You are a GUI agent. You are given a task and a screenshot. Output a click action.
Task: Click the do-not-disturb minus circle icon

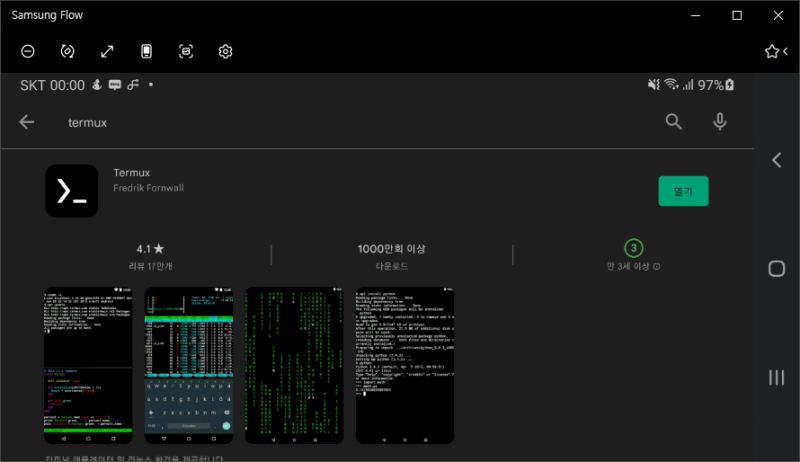click(x=28, y=52)
